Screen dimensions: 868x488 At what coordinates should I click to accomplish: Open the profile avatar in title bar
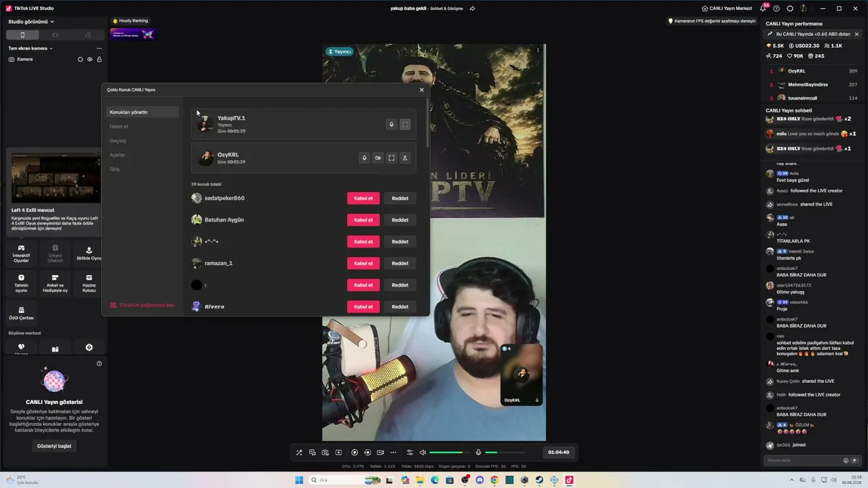click(804, 8)
